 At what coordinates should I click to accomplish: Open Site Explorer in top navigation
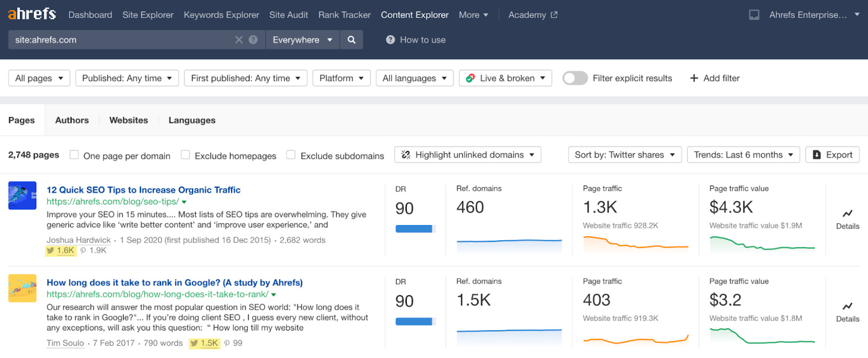[x=148, y=15]
